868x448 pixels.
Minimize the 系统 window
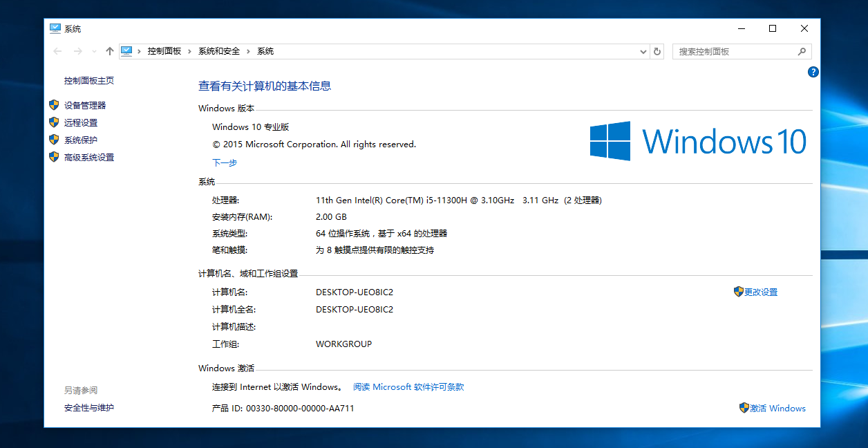[741, 28]
